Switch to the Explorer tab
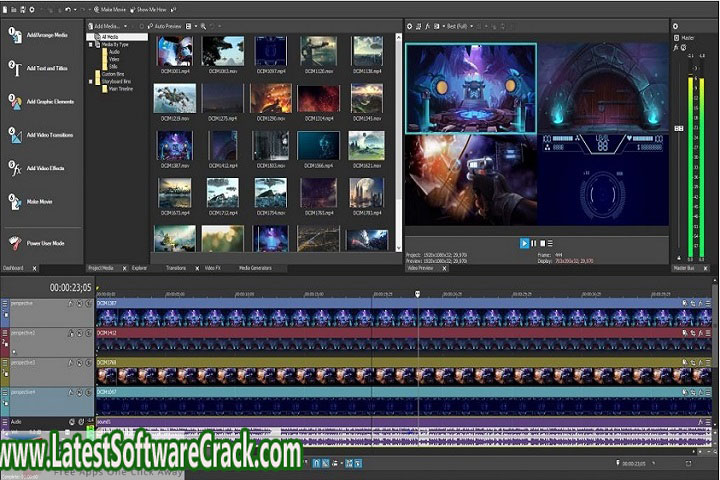The width and height of the screenshot is (720, 480). click(140, 268)
